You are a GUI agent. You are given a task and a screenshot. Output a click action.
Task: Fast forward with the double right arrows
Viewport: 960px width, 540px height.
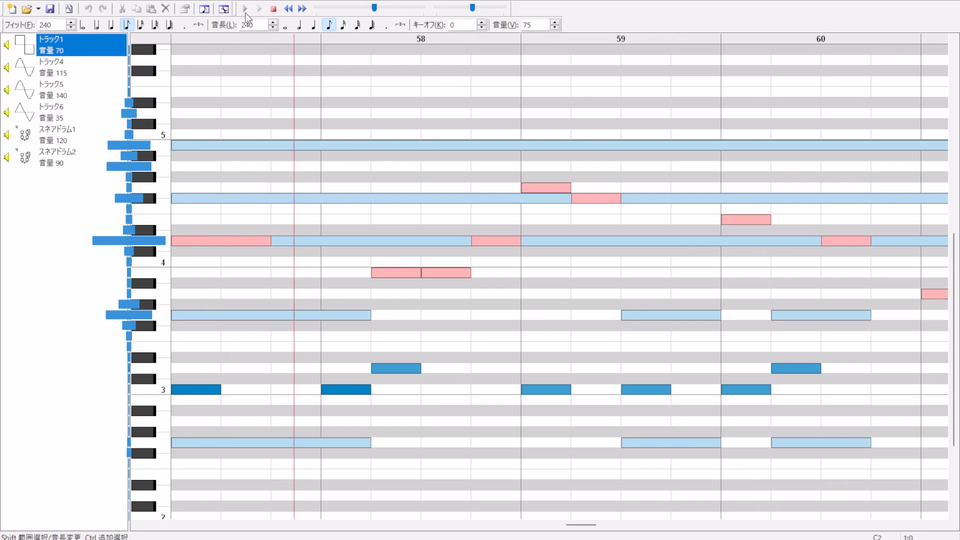click(302, 9)
